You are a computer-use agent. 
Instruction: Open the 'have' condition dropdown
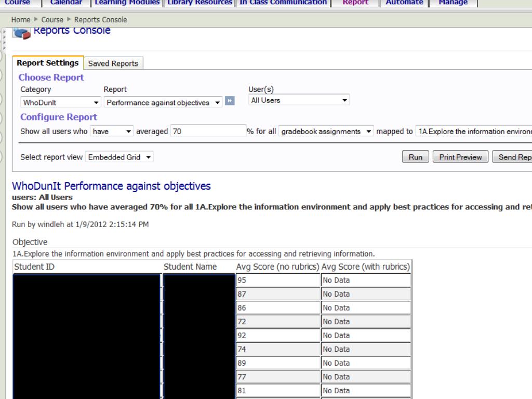click(x=112, y=131)
